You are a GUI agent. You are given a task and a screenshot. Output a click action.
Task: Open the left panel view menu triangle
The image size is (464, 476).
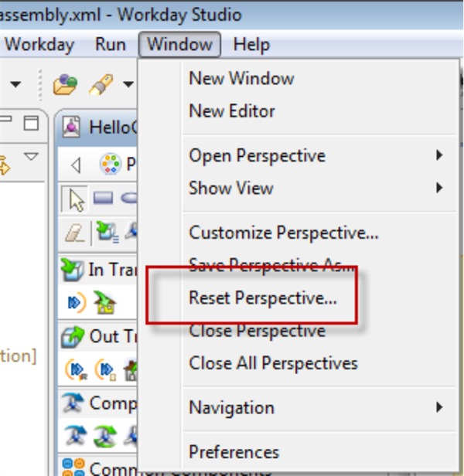coord(31,157)
